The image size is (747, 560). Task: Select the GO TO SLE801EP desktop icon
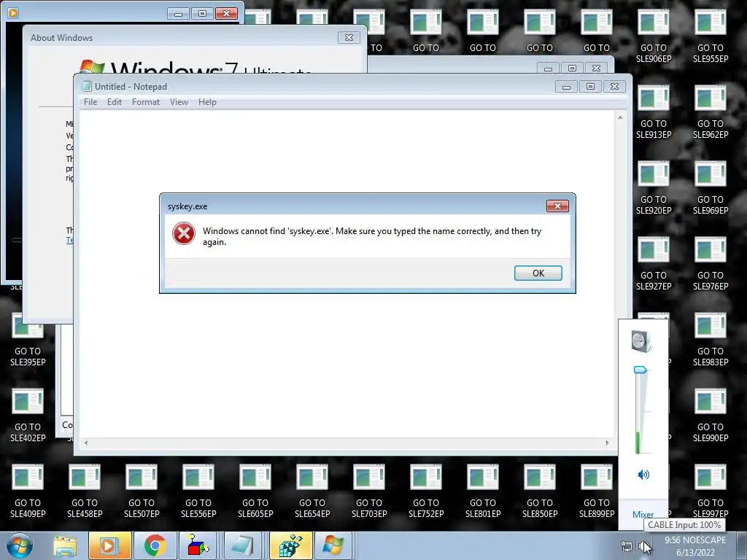tap(483, 491)
